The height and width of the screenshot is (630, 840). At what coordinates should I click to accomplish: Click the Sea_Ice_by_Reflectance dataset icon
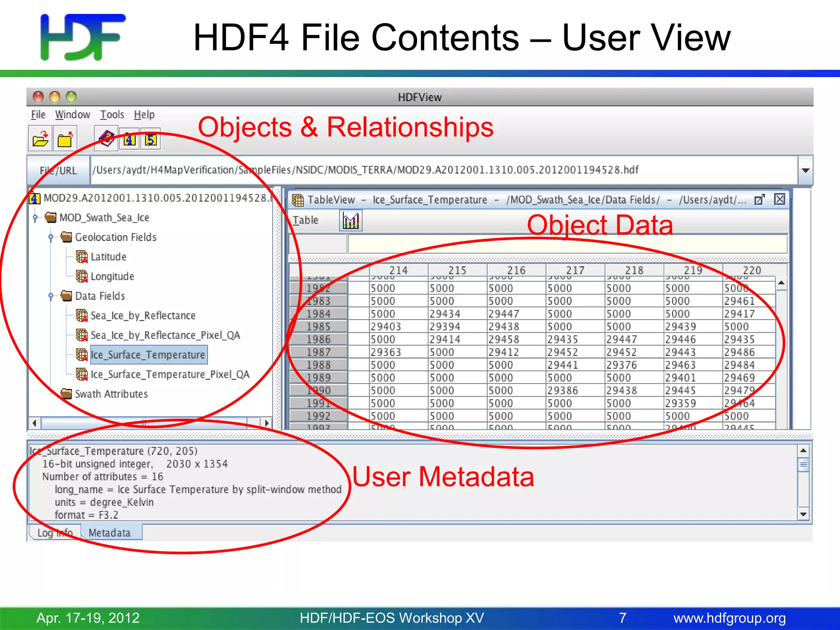[82, 315]
